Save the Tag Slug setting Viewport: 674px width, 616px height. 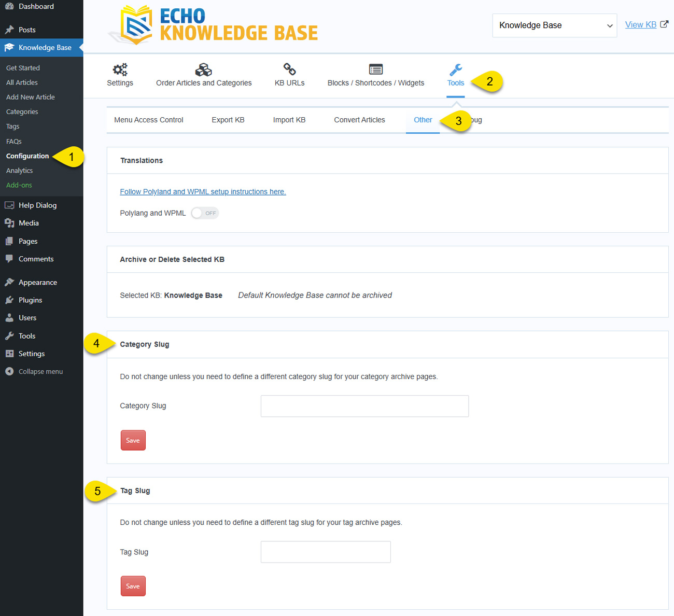[x=133, y=586]
